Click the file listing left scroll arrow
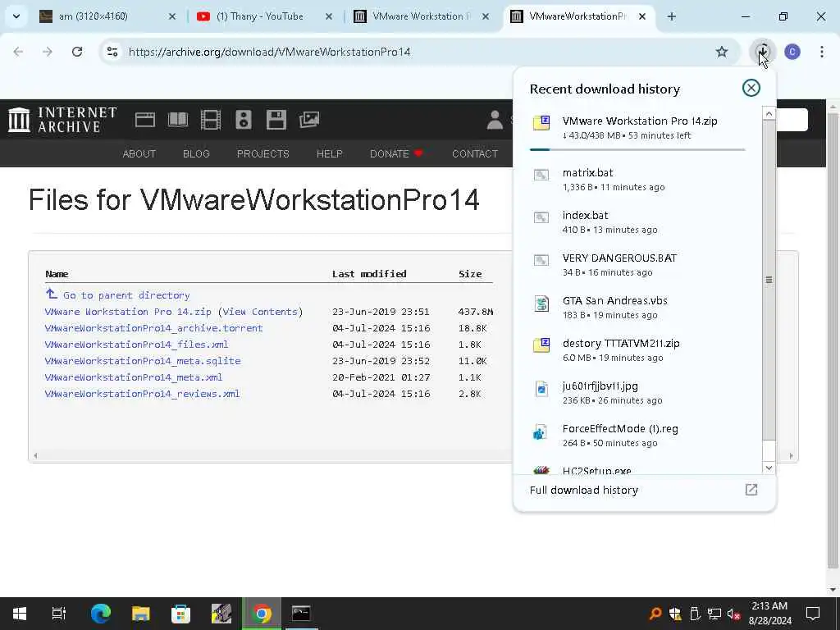The image size is (840, 630). click(35, 456)
